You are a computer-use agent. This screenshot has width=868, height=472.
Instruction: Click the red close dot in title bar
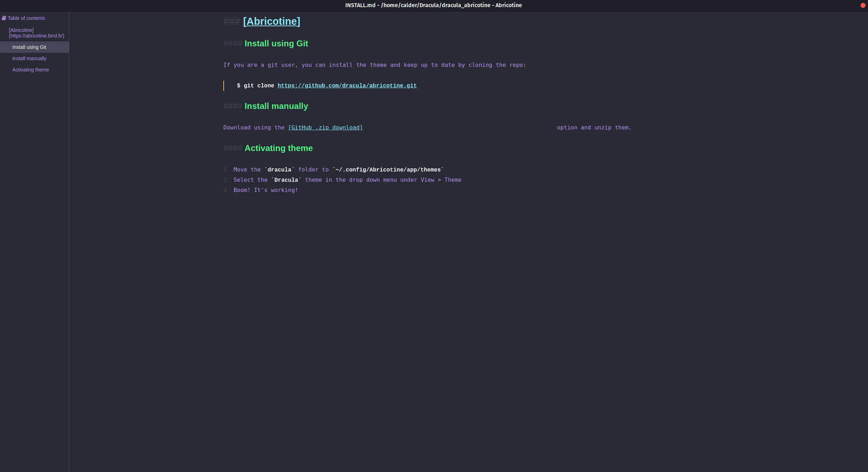pyautogui.click(x=863, y=5)
